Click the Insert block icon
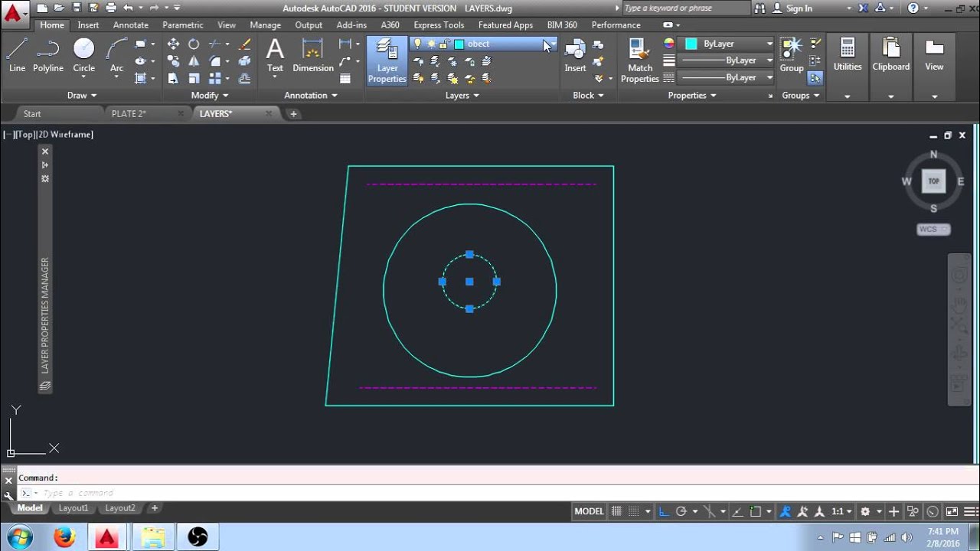 click(x=575, y=55)
